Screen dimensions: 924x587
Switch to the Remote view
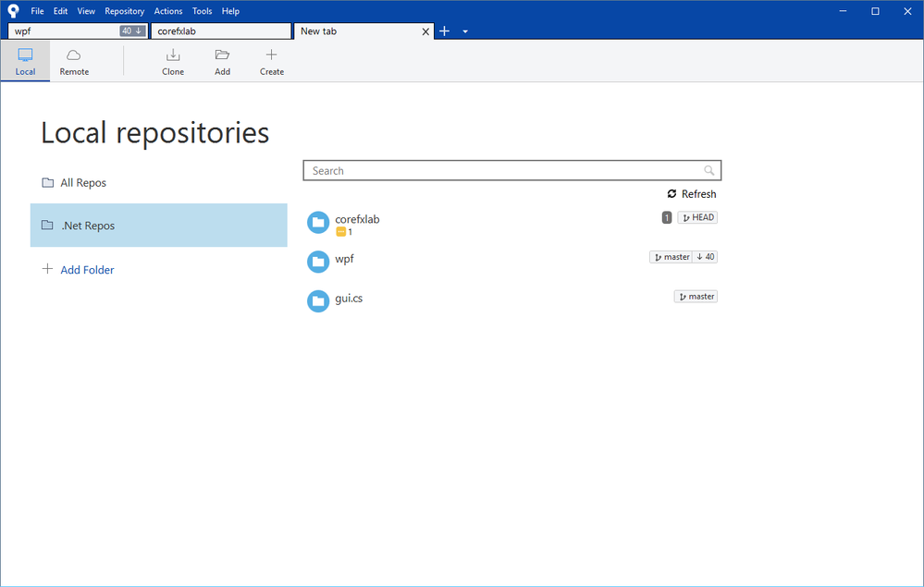pos(74,61)
